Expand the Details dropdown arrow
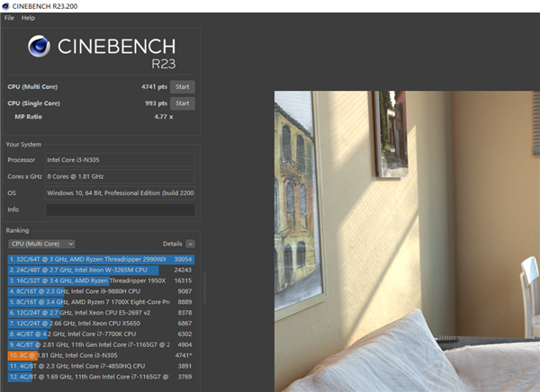Image resolution: width=540 pixels, height=392 pixels. pyautogui.click(x=190, y=244)
